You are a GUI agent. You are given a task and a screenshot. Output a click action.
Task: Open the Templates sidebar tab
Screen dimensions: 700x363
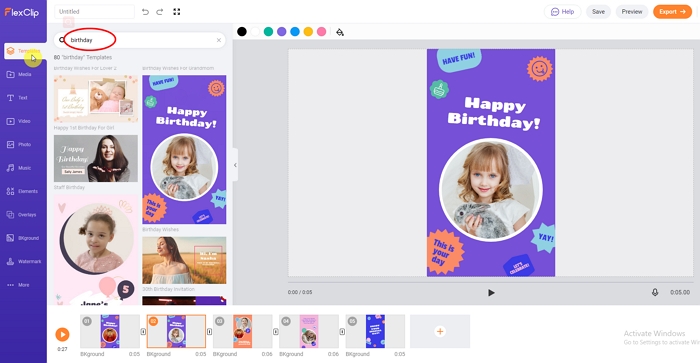(25, 51)
